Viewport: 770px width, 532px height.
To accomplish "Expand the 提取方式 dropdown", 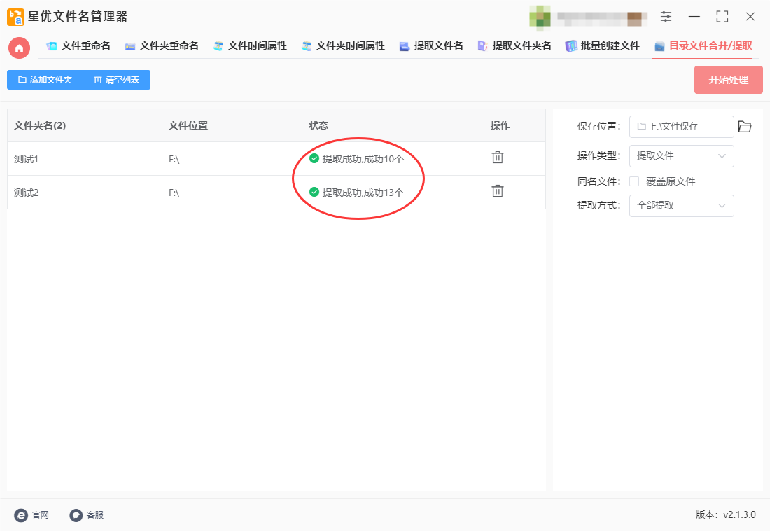I will 681,206.
